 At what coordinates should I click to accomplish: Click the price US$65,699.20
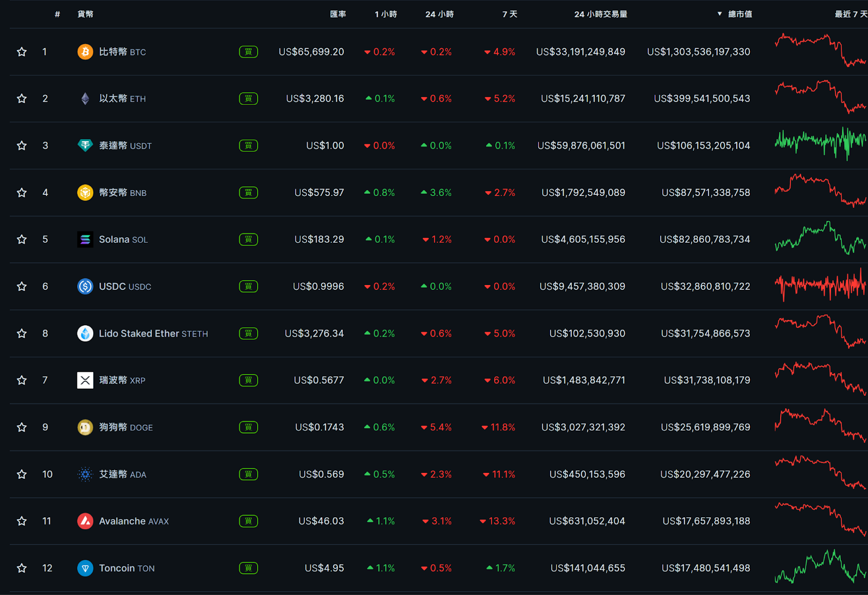click(x=311, y=52)
